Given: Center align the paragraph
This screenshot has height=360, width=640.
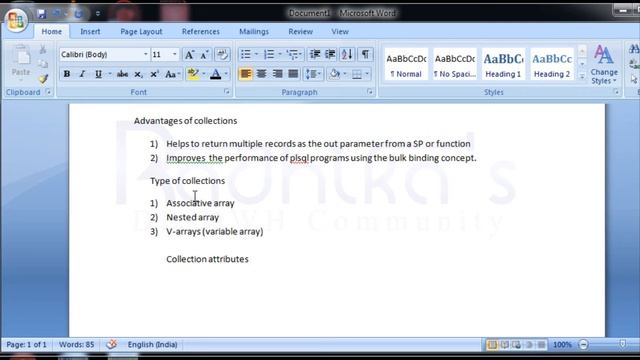Looking at the screenshot, I should [x=261, y=74].
